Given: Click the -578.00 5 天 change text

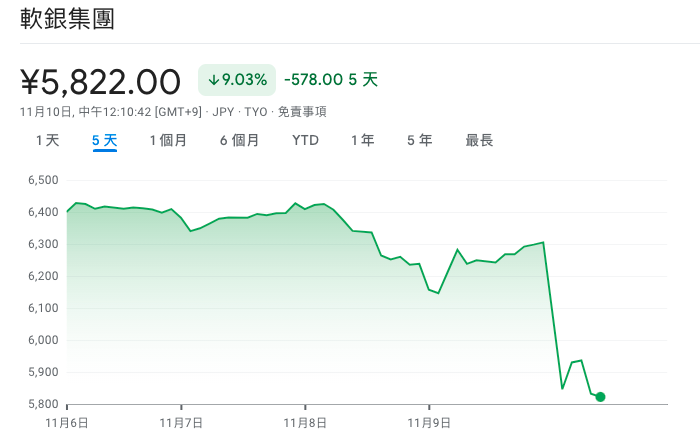Looking at the screenshot, I should [x=331, y=80].
